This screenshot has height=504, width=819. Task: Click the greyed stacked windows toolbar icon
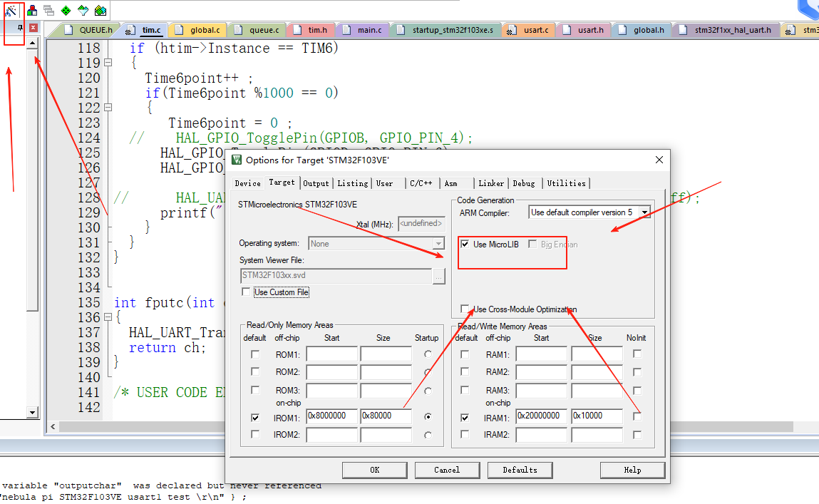click(x=48, y=10)
